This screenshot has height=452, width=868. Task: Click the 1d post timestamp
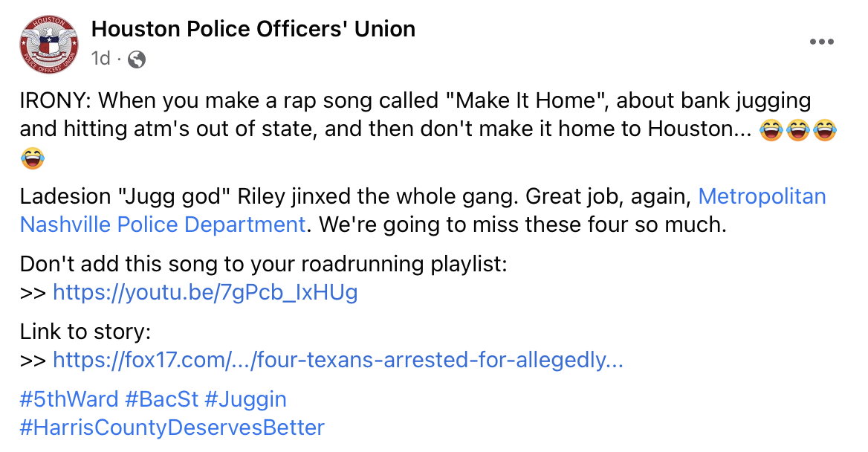coord(100,58)
